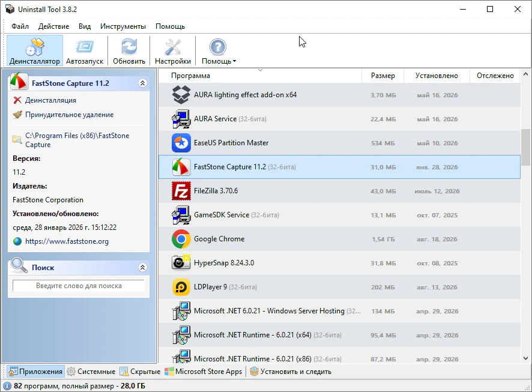Viewport: 532px width, 392px height.
Task: Click the HyperSnap size 31,8 МБ
Action: [383, 263]
